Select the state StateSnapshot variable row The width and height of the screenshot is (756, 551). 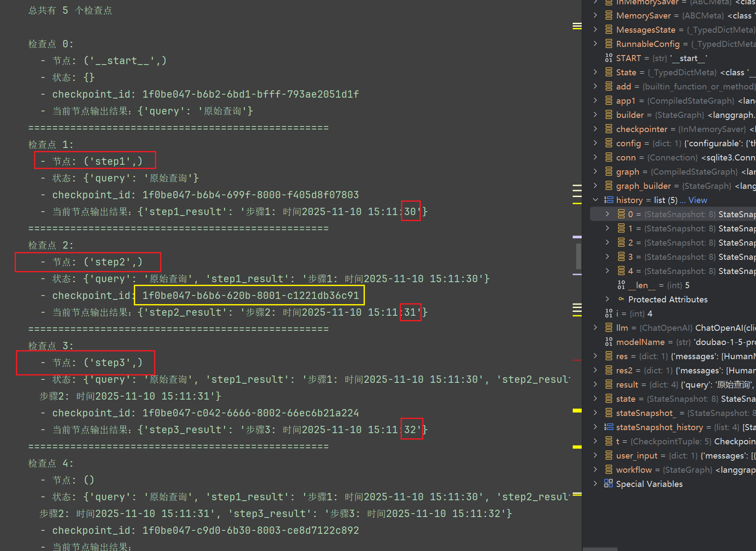point(673,399)
